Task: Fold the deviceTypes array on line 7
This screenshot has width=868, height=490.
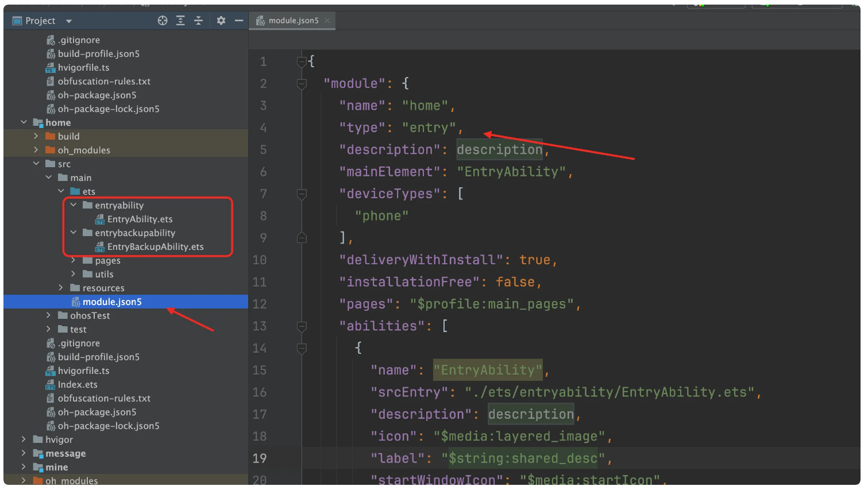Action: pos(301,194)
